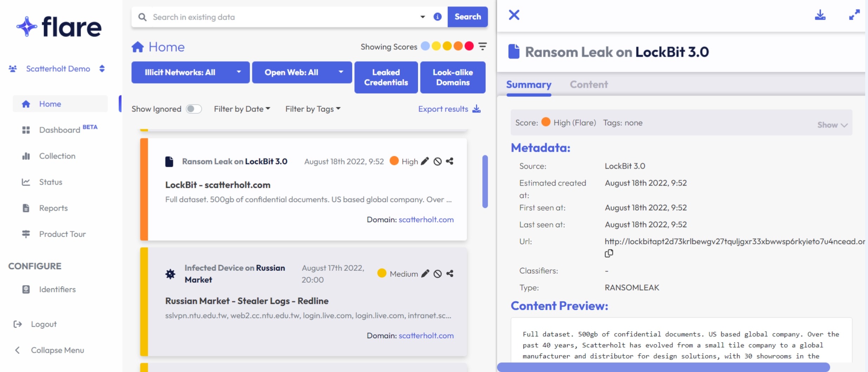The image size is (868, 372).
Task: Share the Russian Market infected device entry
Action: tap(450, 274)
